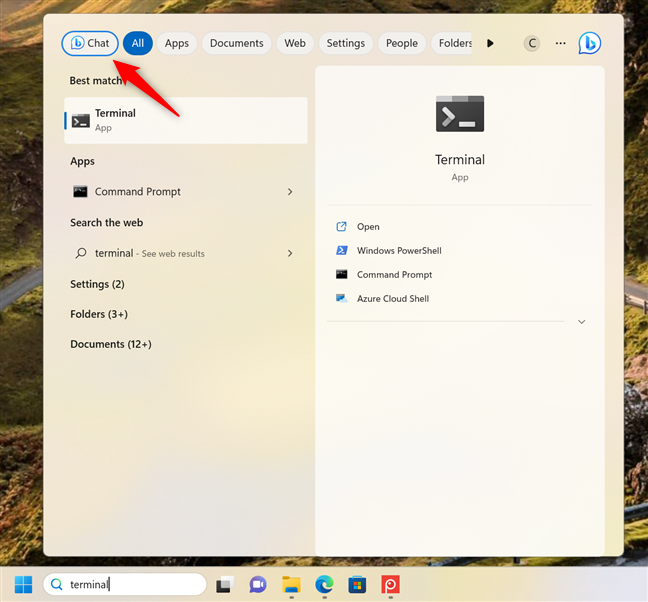This screenshot has width=648, height=602.
Task: Click the Terminal icon in Best match
Action: pyautogui.click(x=81, y=121)
